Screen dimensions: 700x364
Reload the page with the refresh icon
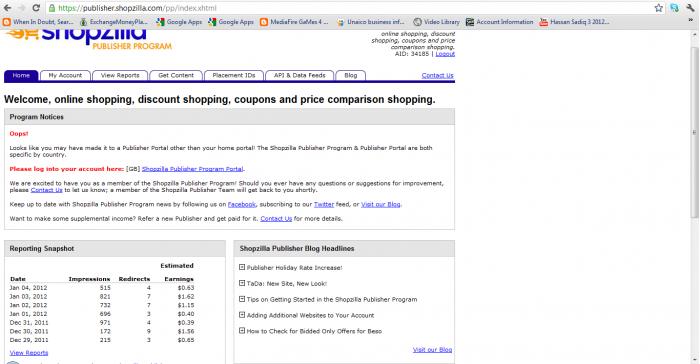(x=36, y=8)
